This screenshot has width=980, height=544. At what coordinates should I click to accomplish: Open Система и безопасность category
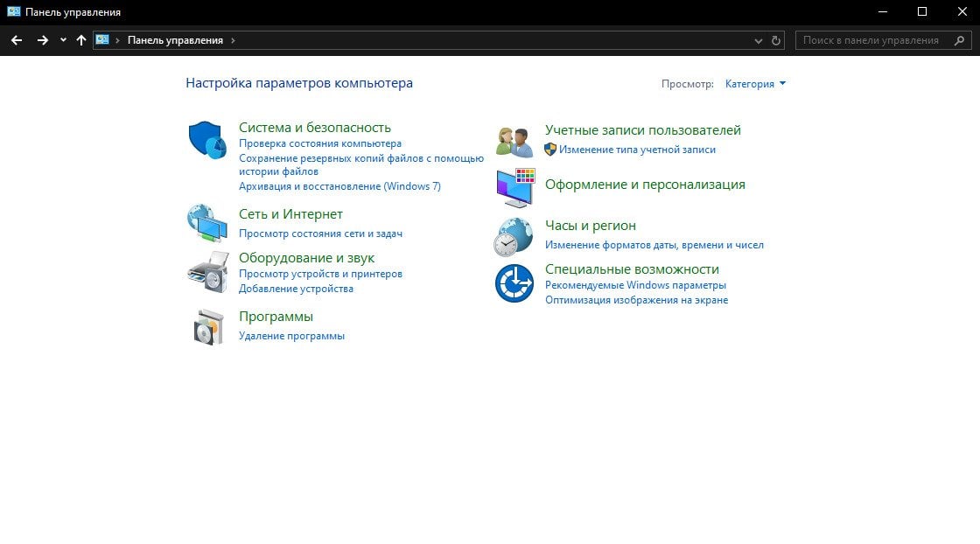[315, 128]
